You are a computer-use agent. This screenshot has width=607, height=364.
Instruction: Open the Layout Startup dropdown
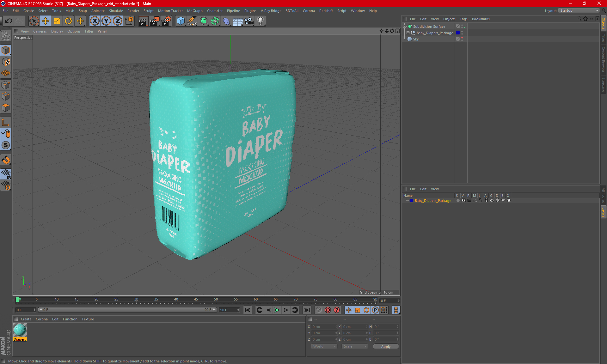(x=579, y=10)
